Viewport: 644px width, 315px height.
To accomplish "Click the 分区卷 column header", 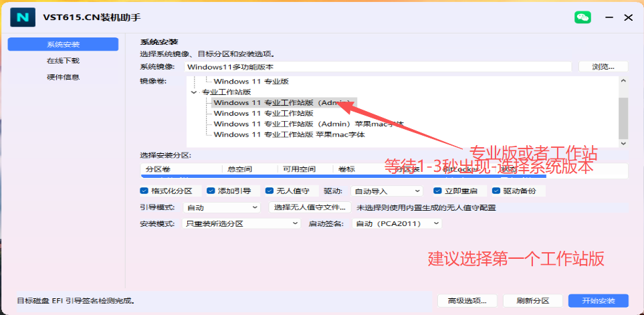I will (x=181, y=169).
